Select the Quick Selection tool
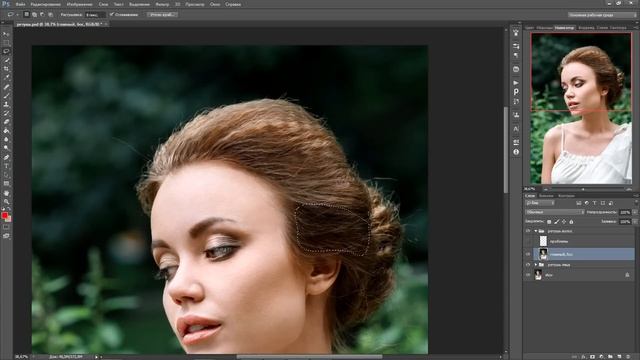Image resolution: width=640 pixels, height=360 pixels. point(6,60)
